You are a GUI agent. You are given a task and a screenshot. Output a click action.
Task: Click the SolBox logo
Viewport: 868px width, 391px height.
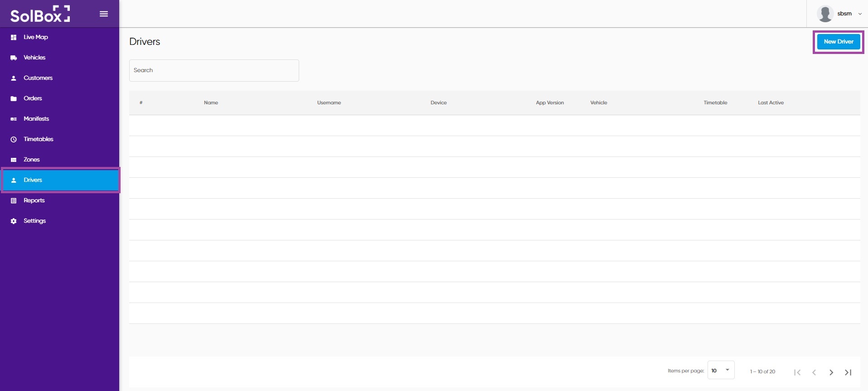pyautogui.click(x=40, y=15)
